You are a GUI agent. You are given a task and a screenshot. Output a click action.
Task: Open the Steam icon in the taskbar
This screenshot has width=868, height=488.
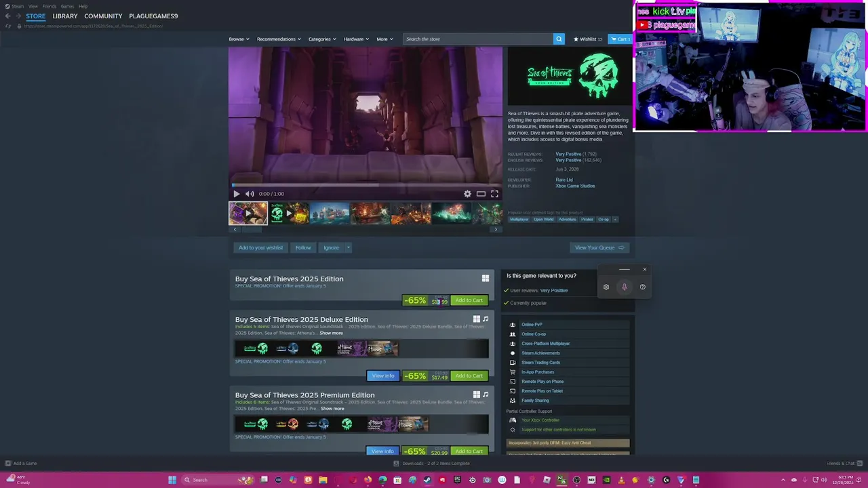pos(427,480)
